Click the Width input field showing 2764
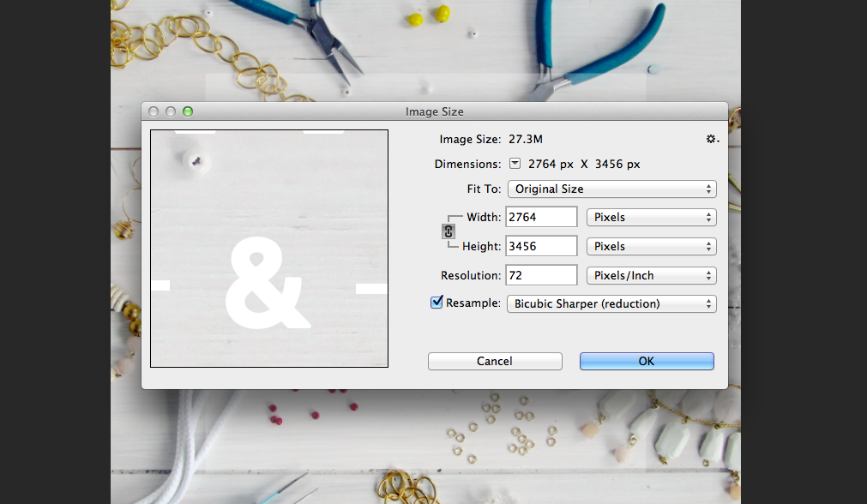Image resolution: width=867 pixels, height=504 pixels. [x=541, y=217]
